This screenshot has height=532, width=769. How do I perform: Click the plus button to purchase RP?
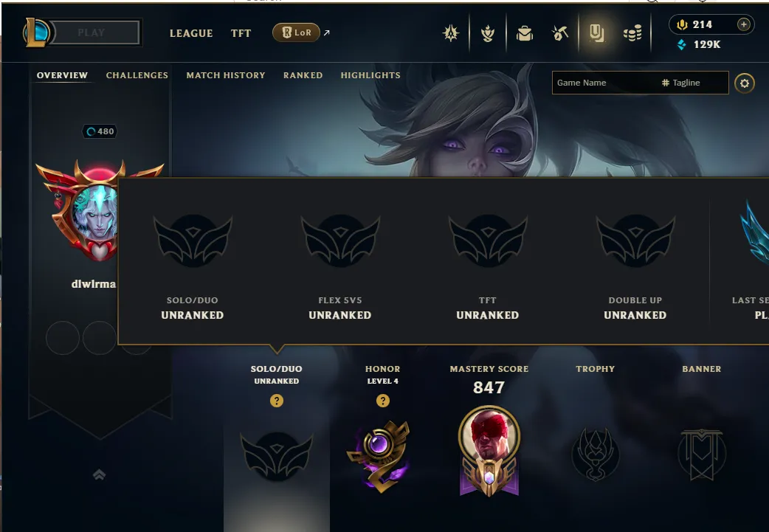[743, 24]
